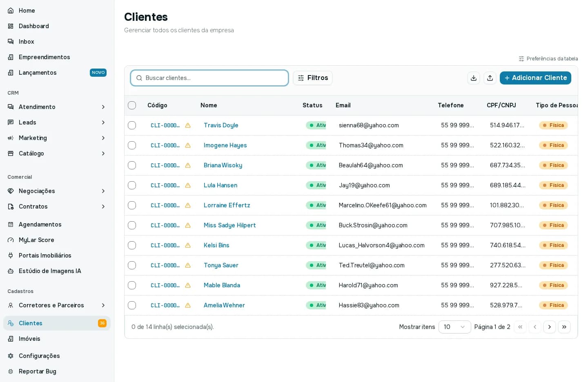This screenshot has width=588, height=382.
Task: Open the Mostrar itens page-size dropdown
Action: pos(454,327)
